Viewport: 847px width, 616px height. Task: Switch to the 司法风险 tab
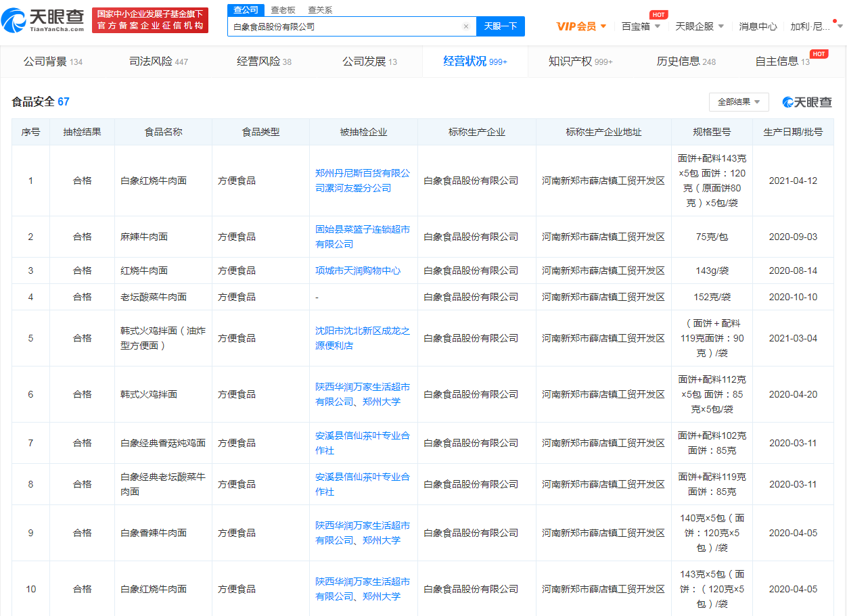coord(158,62)
